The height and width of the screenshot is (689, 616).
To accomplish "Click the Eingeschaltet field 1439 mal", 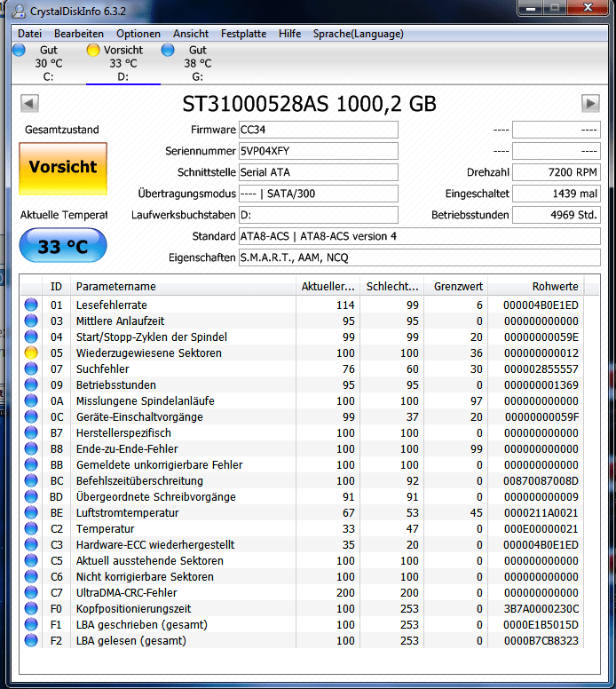I will point(557,194).
